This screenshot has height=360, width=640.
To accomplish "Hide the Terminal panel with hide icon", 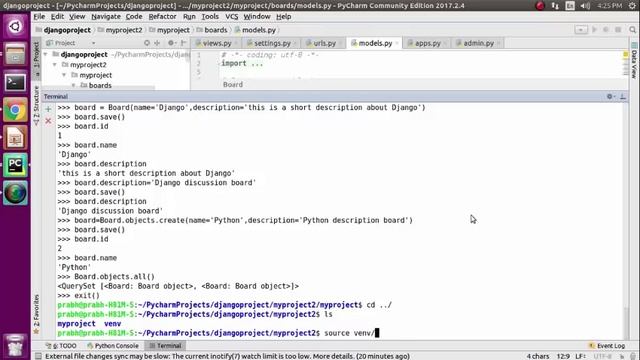I will point(623,96).
